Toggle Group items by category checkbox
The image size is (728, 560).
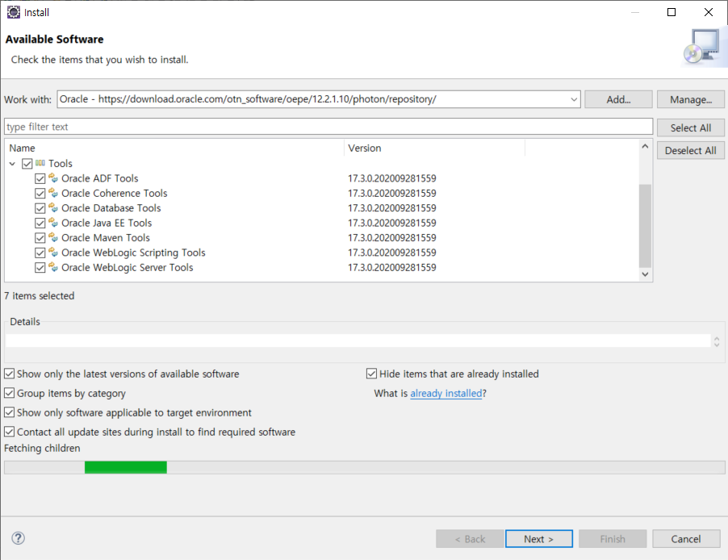tap(10, 393)
